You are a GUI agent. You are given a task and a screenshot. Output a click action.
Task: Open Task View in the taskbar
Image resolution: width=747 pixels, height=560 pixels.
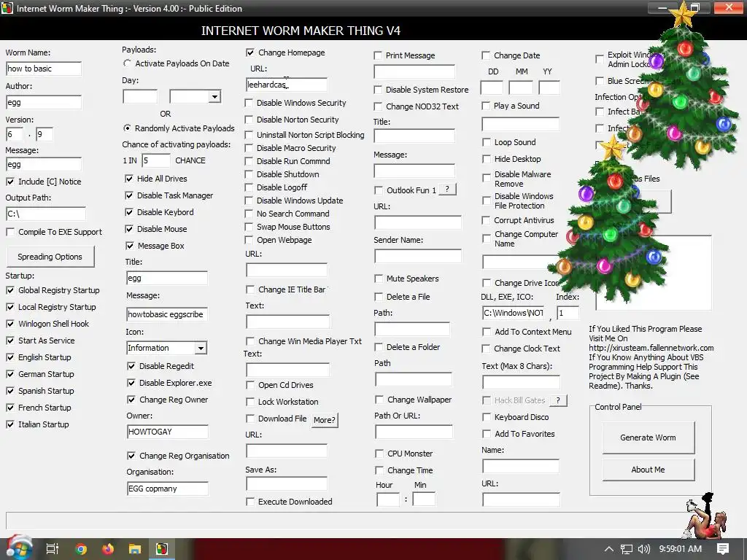coord(52,549)
